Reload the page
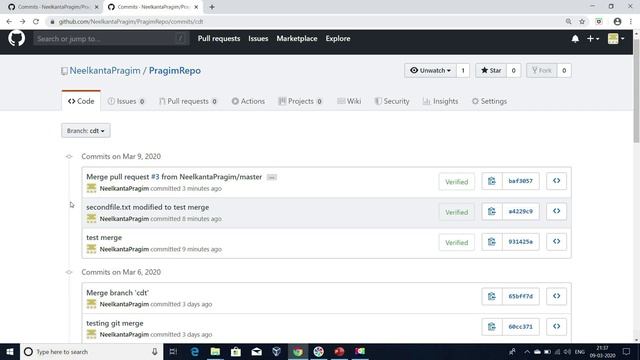Image resolution: width=640 pixels, height=360 pixels. (36, 21)
